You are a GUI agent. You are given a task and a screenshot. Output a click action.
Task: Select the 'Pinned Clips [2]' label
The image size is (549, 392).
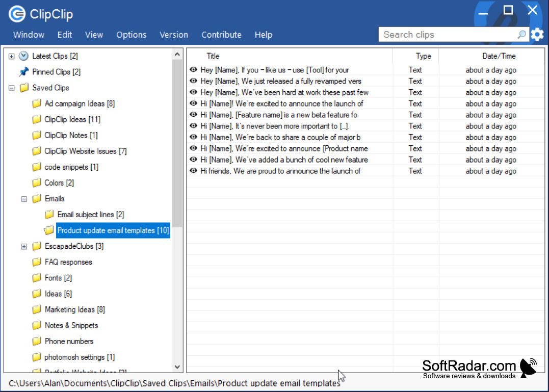coord(57,72)
